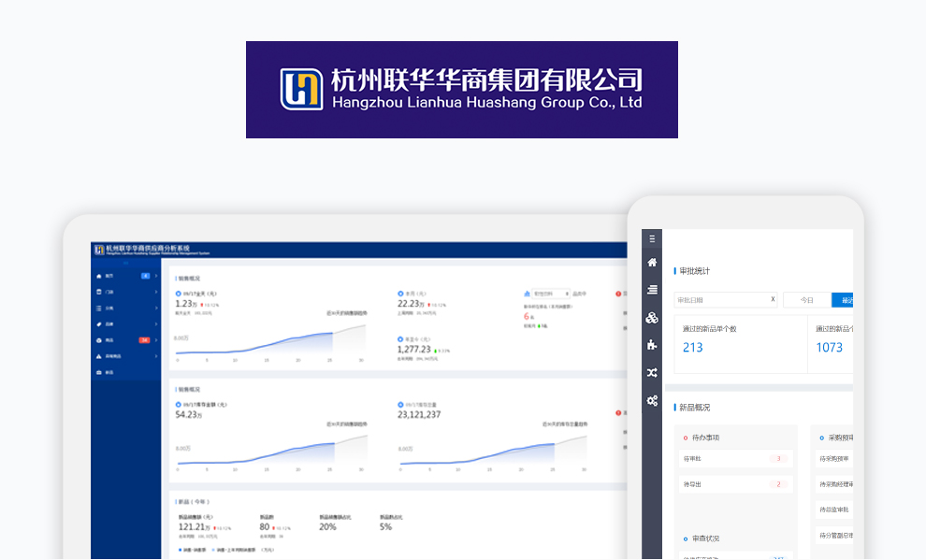Open the 待采购预审 row
926x560 pixels.
point(834,458)
